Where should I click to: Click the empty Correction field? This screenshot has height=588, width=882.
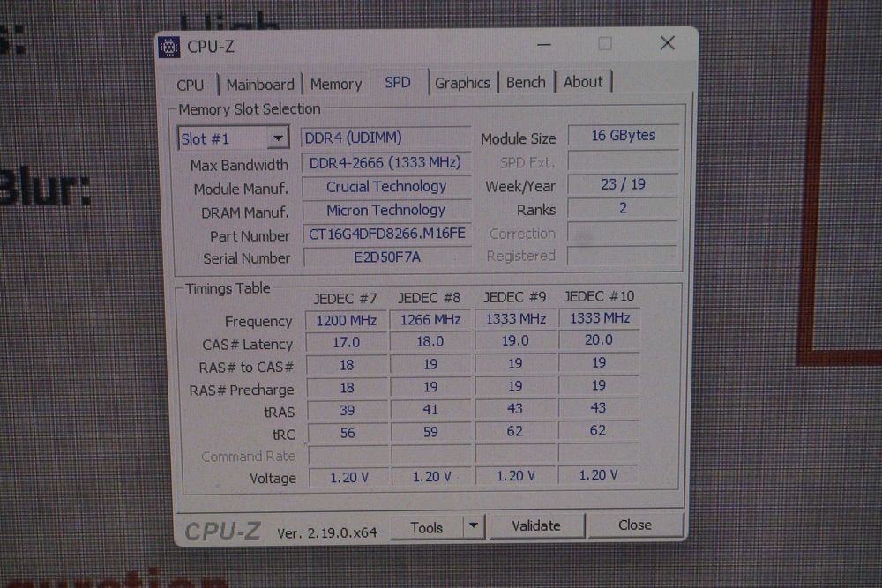tap(624, 232)
